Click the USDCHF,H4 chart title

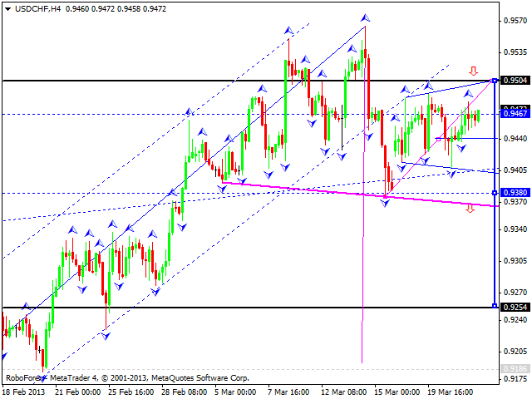[29, 7]
